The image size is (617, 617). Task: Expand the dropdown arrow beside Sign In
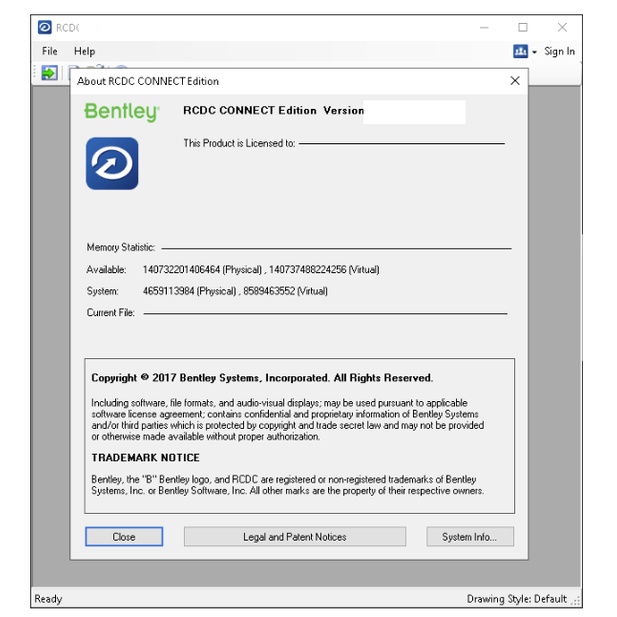coord(534,52)
